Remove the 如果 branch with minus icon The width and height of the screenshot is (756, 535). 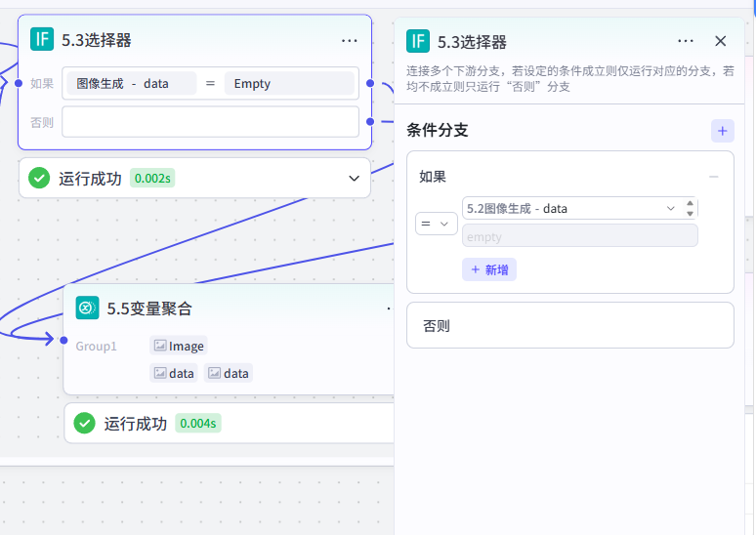(x=714, y=177)
